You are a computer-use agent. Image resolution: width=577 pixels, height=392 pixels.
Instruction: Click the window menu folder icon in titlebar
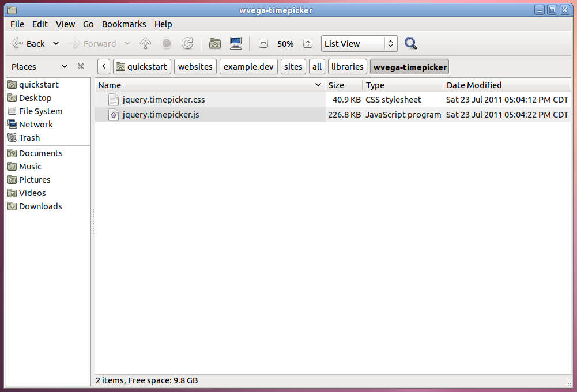pos(12,10)
